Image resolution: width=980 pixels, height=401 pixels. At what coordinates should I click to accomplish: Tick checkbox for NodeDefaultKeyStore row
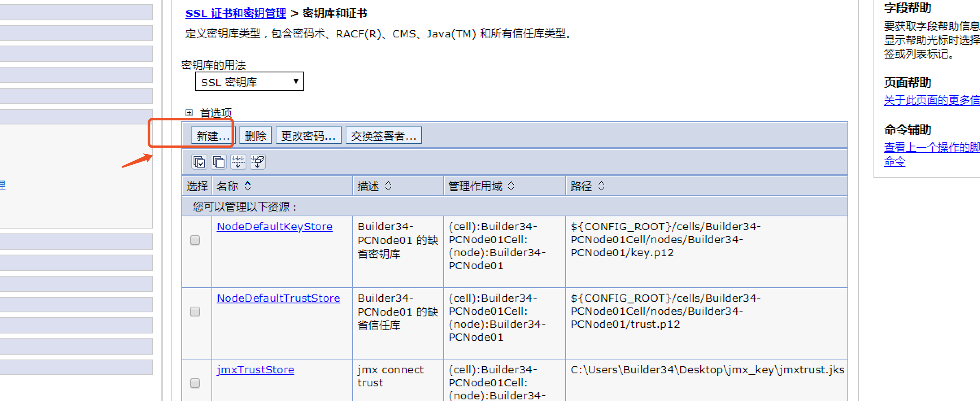tap(195, 240)
